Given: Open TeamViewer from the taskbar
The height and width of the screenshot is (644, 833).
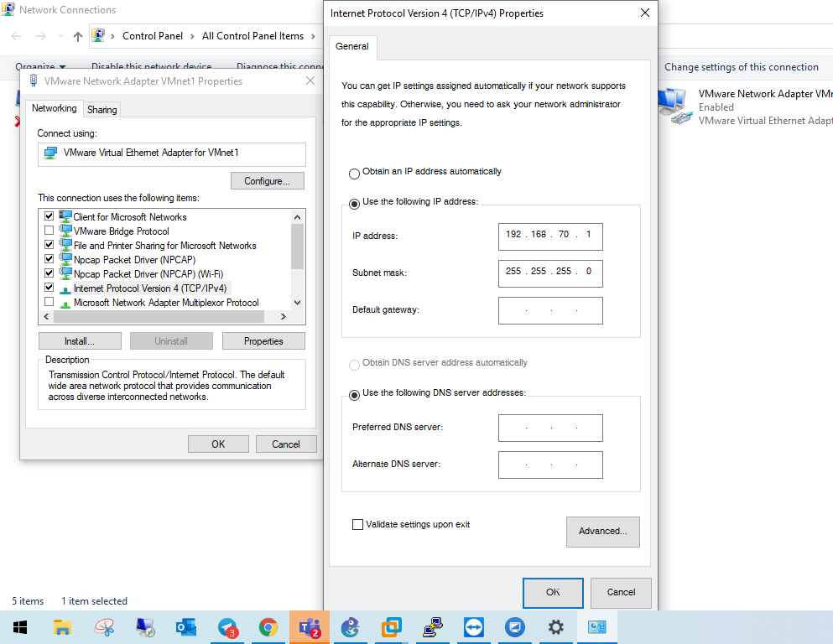Looking at the screenshot, I should 473,627.
